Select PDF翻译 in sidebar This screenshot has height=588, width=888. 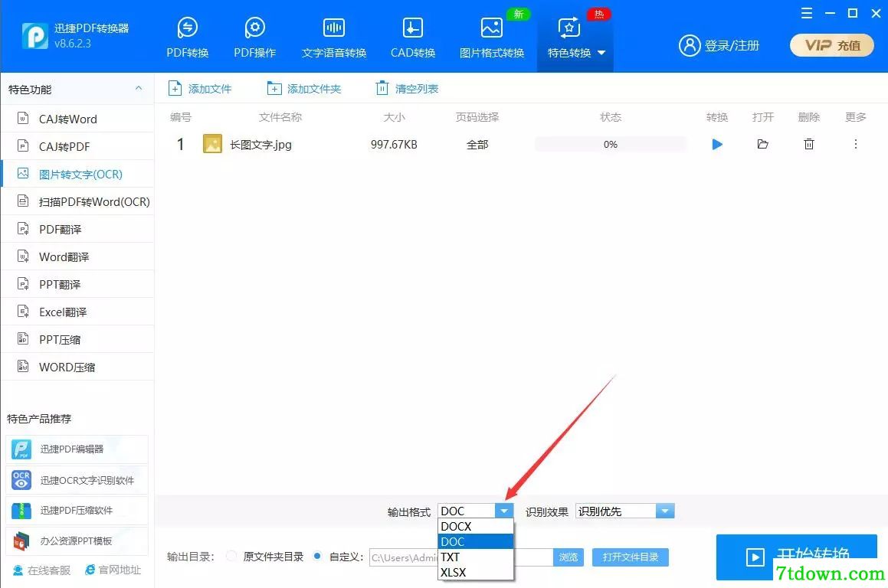tap(77, 229)
